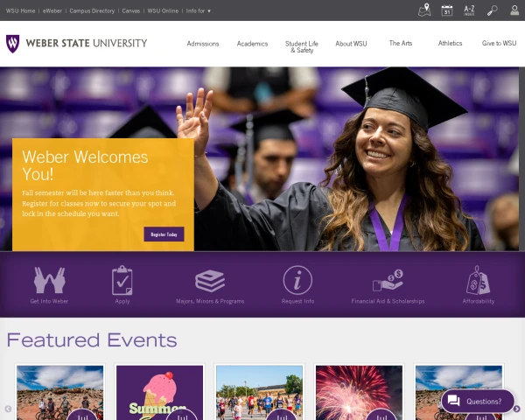Click the Get Into Weber hands icon
The image size is (525, 420).
tap(50, 280)
